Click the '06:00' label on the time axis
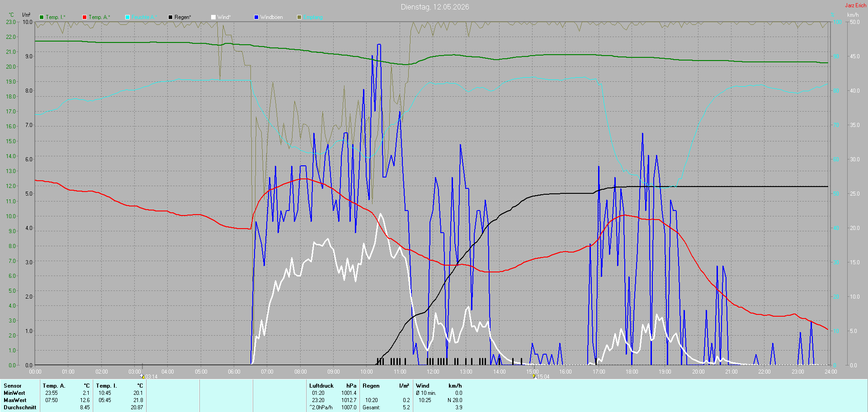 pyautogui.click(x=234, y=372)
